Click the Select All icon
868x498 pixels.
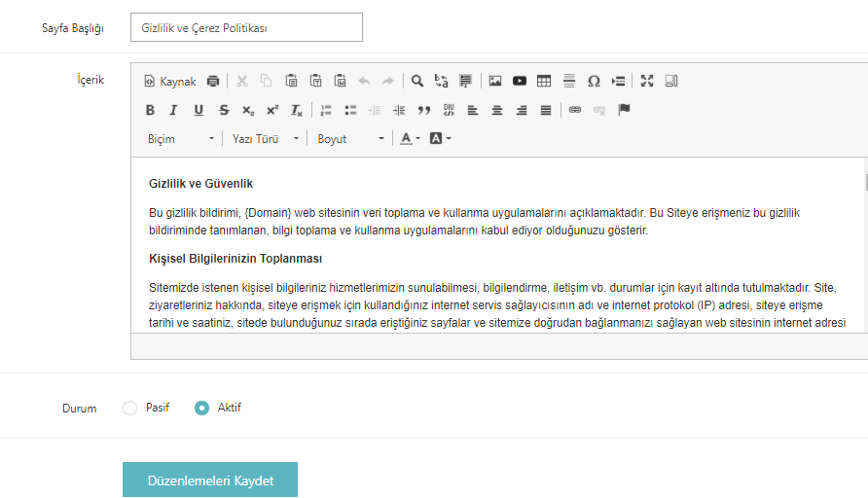click(465, 82)
